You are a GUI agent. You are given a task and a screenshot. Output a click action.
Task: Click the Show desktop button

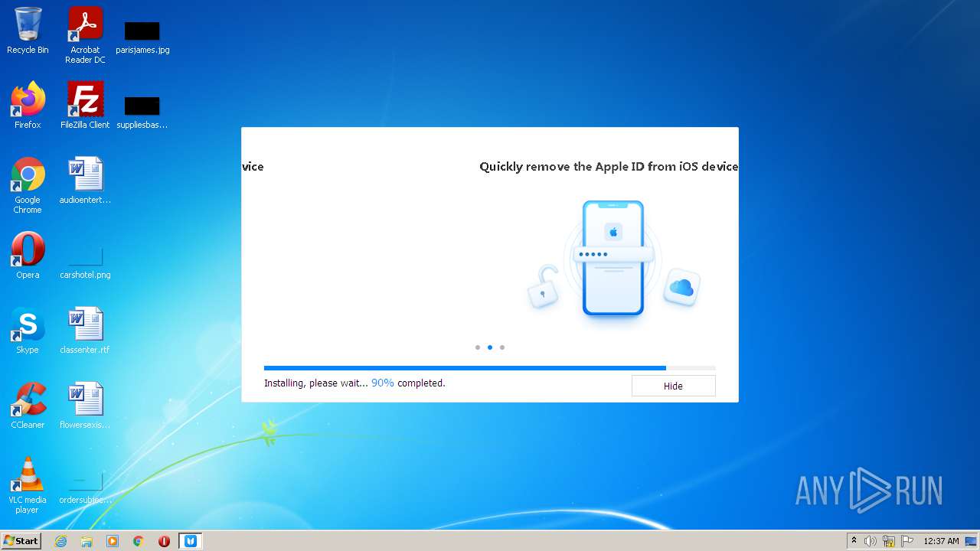click(x=971, y=541)
